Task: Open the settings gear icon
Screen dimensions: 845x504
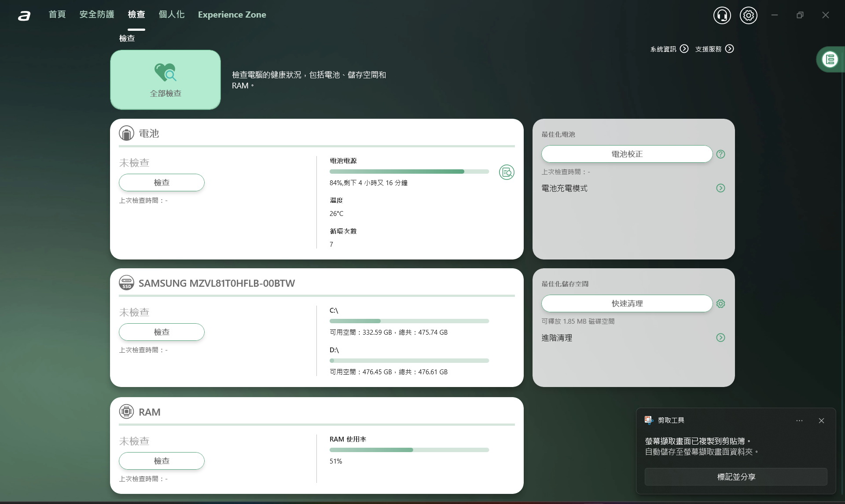Action: [748, 15]
